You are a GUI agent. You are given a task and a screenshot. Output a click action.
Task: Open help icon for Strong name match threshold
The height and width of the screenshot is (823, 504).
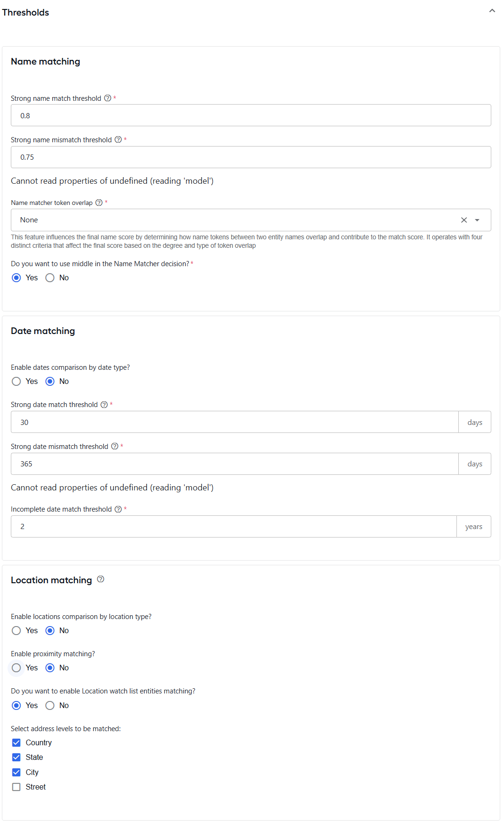click(107, 98)
